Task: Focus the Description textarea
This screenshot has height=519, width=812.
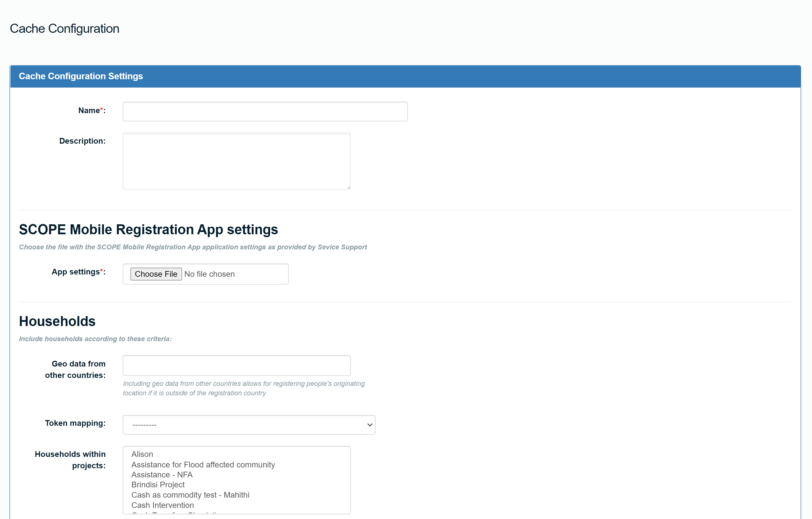Action: (x=236, y=161)
